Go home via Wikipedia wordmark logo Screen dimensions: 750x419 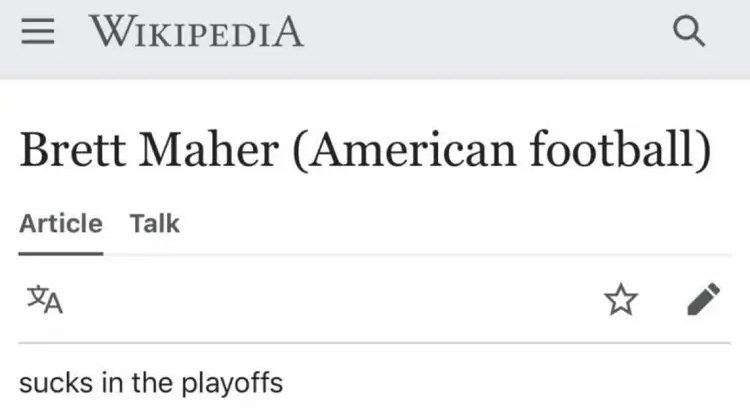pos(196,32)
